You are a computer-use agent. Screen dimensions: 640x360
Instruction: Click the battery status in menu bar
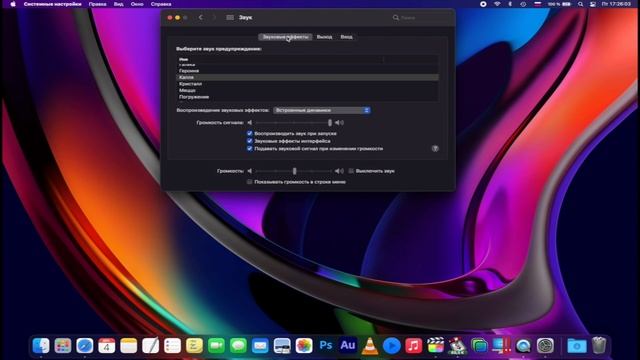pyautogui.click(x=559, y=4)
